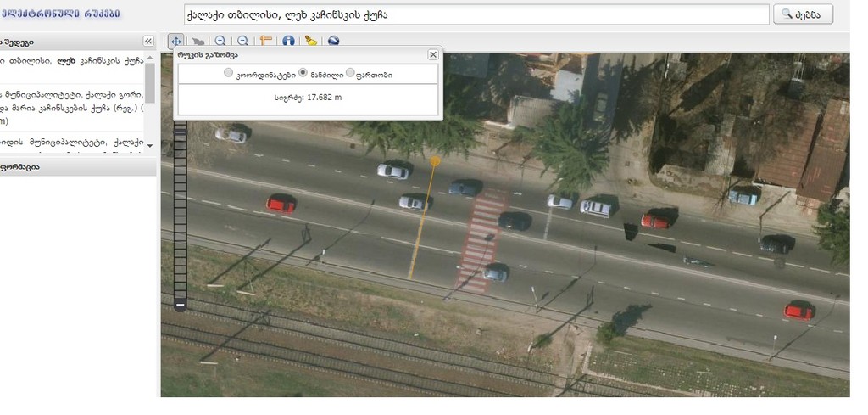Click the სიგრძე: 17.682 m length readout
The width and height of the screenshot is (868, 415).
point(308,98)
